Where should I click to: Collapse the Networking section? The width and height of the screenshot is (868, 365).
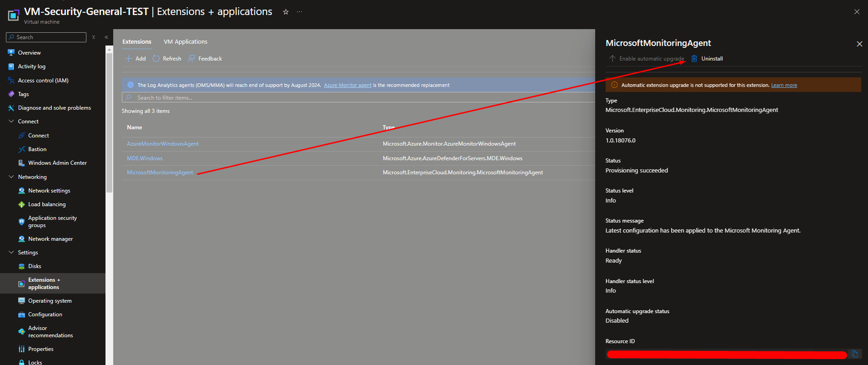11,177
